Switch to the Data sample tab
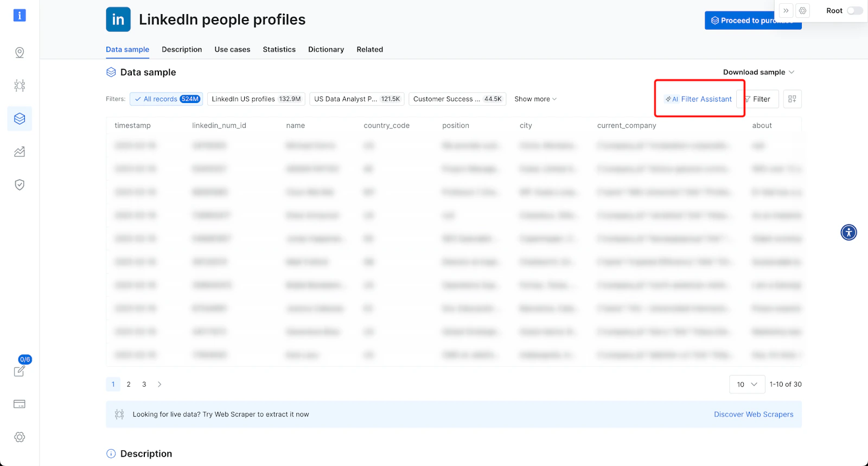The width and height of the screenshot is (868, 466). (x=127, y=49)
